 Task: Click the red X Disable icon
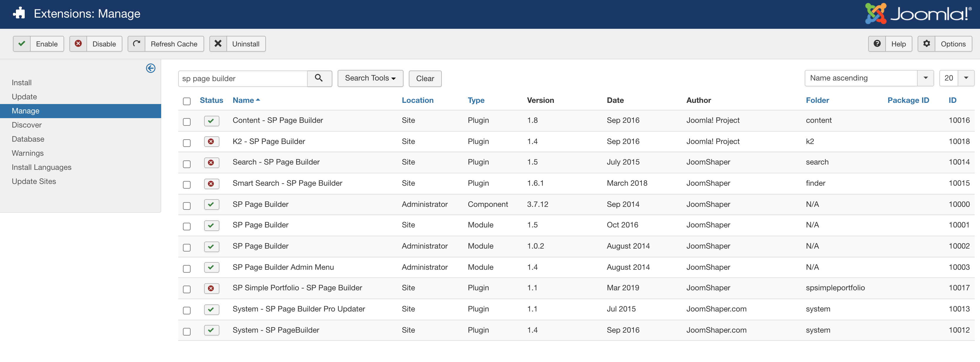(78, 44)
